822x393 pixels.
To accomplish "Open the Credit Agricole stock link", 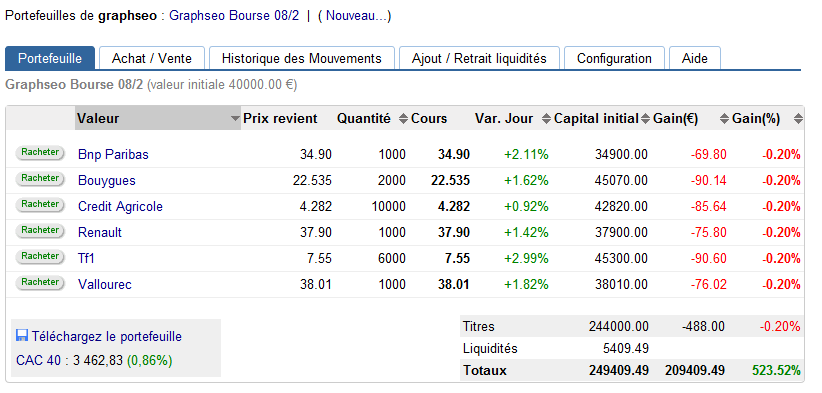I will pyautogui.click(x=120, y=206).
